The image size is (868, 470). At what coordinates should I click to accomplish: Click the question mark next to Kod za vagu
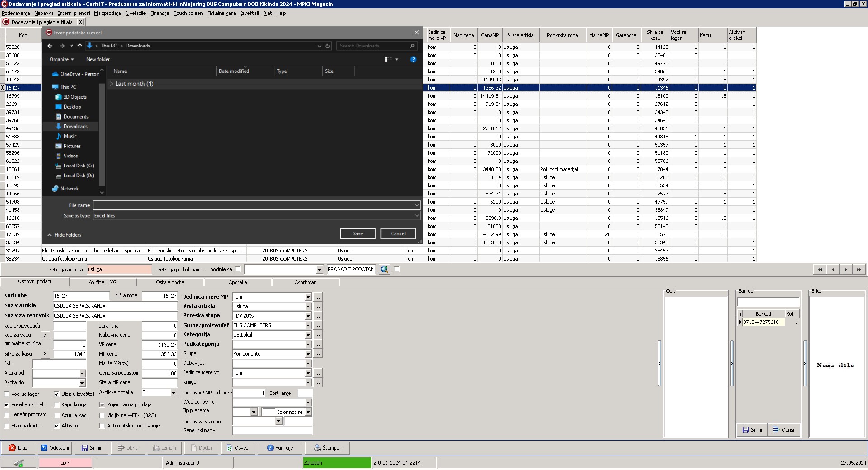(x=45, y=335)
